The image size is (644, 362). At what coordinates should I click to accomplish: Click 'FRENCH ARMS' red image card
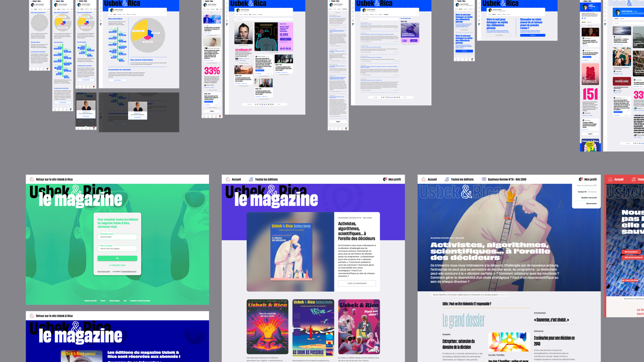tap(622, 81)
